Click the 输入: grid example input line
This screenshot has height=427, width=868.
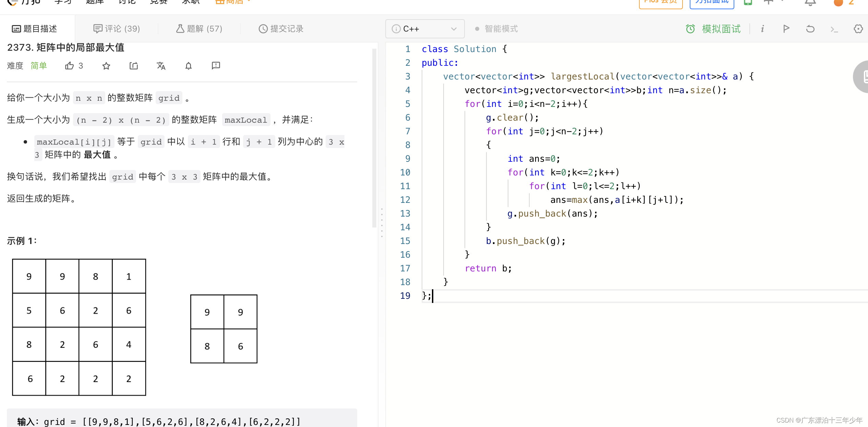tap(159, 422)
